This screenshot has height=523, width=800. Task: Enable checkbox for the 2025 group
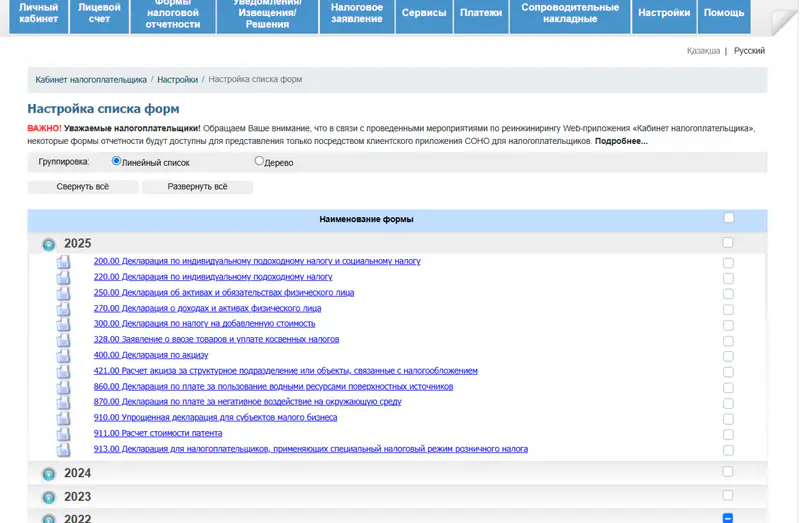(x=727, y=243)
